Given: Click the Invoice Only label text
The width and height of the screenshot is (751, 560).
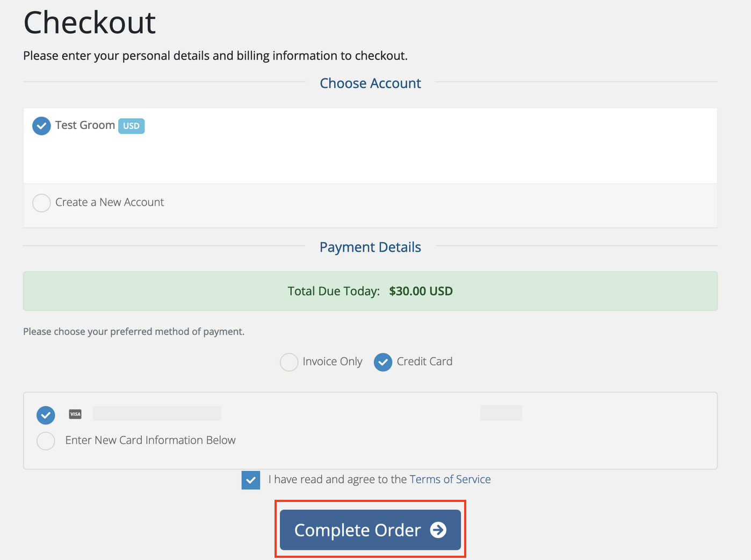Looking at the screenshot, I should click(333, 362).
